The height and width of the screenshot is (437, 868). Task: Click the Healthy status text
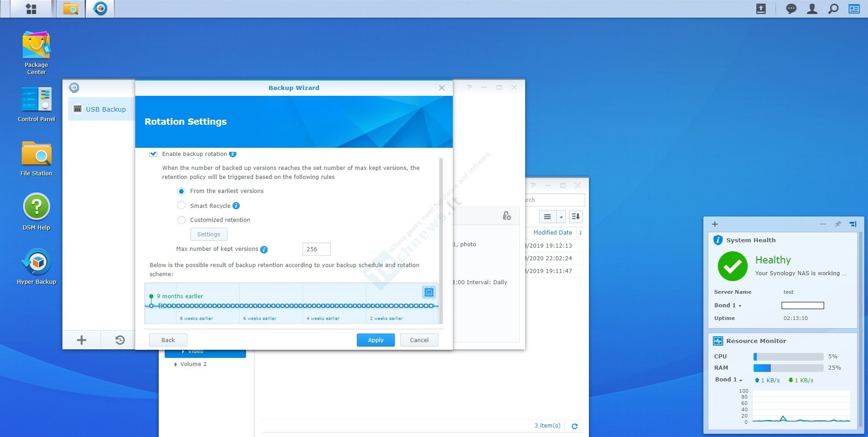pos(773,260)
